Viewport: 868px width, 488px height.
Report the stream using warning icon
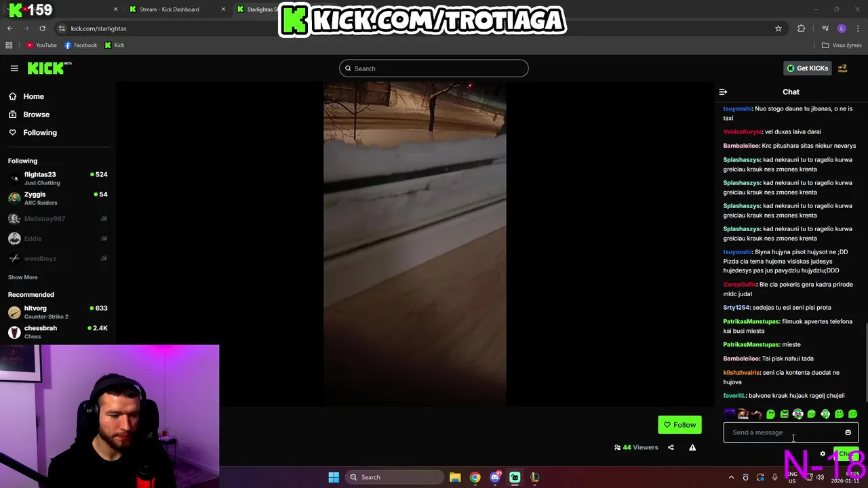tap(692, 447)
